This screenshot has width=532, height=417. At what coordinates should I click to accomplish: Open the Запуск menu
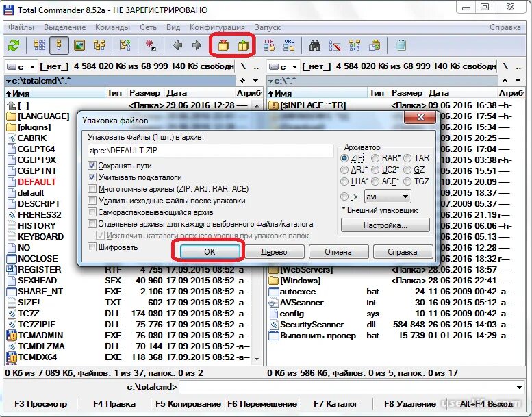point(267,27)
